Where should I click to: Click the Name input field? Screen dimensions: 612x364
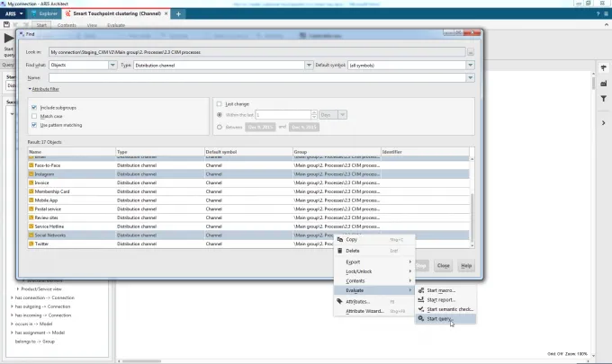pyautogui.click(x=257, y=77)
